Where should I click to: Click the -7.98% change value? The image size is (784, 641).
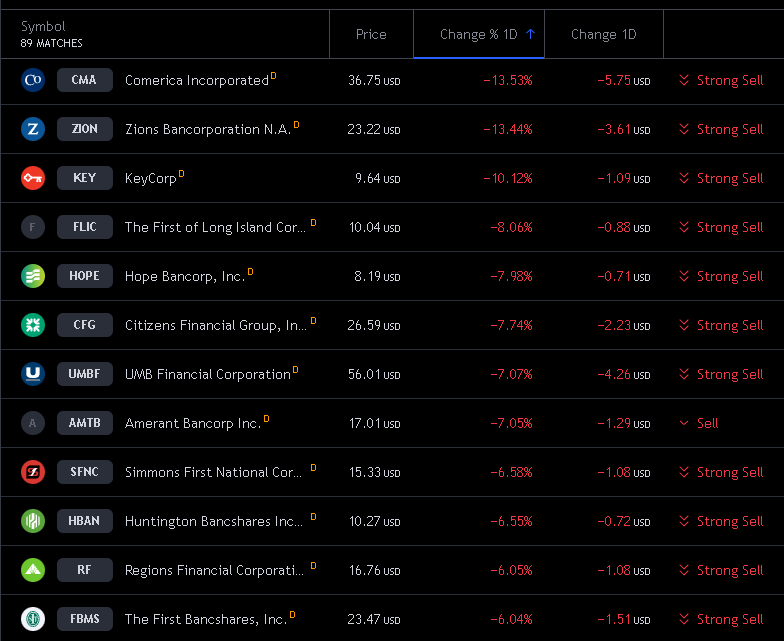click(x=512, y=276)
